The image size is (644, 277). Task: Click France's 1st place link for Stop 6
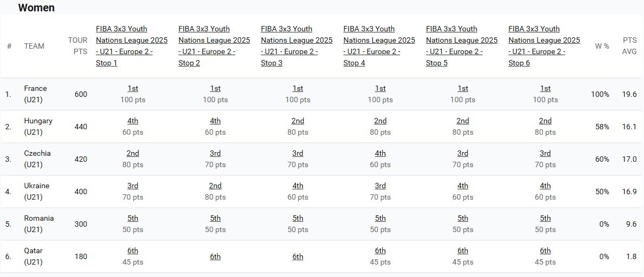coord(545,88)
